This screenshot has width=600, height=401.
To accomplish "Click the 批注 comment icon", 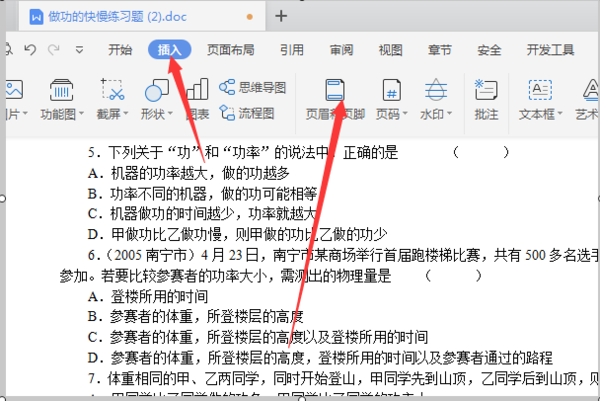I will [486, 90].
